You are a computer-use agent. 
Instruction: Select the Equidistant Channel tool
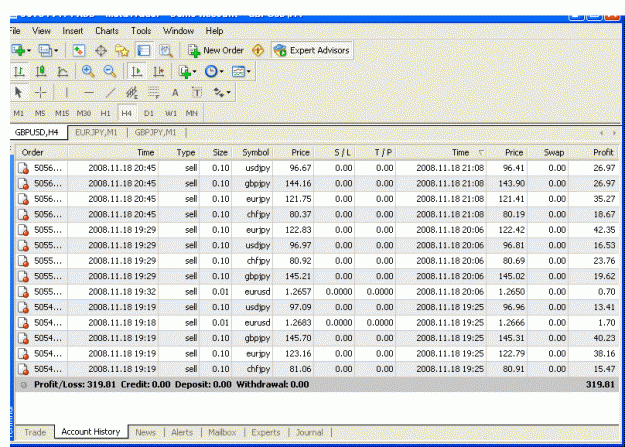132,93
